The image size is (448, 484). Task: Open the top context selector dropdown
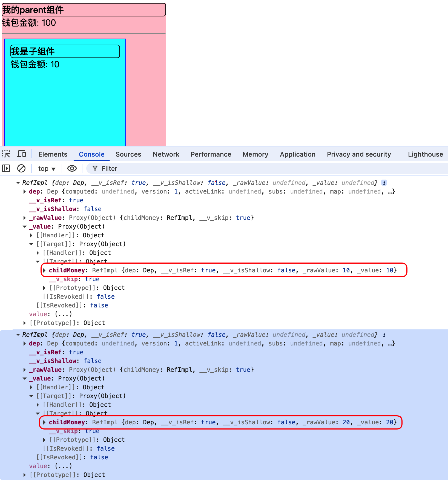click(x=47, y=169)
